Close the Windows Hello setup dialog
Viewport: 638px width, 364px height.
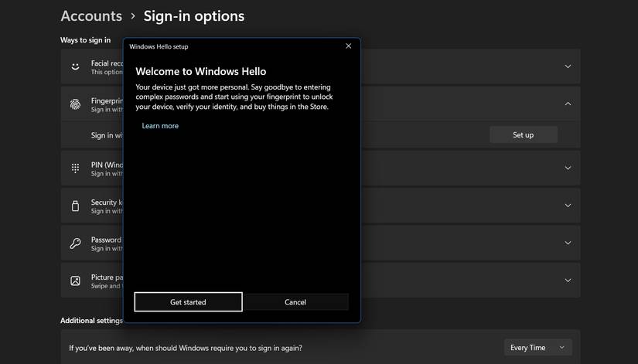[x=348, y=46]
